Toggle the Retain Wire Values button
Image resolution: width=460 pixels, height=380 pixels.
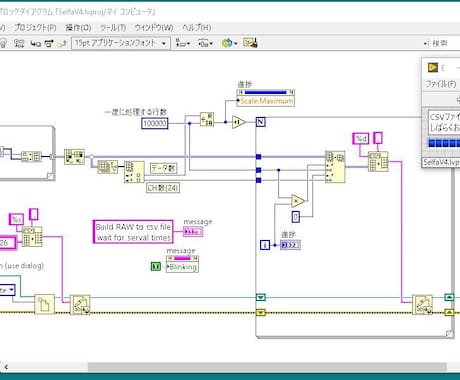pos(19,43)
